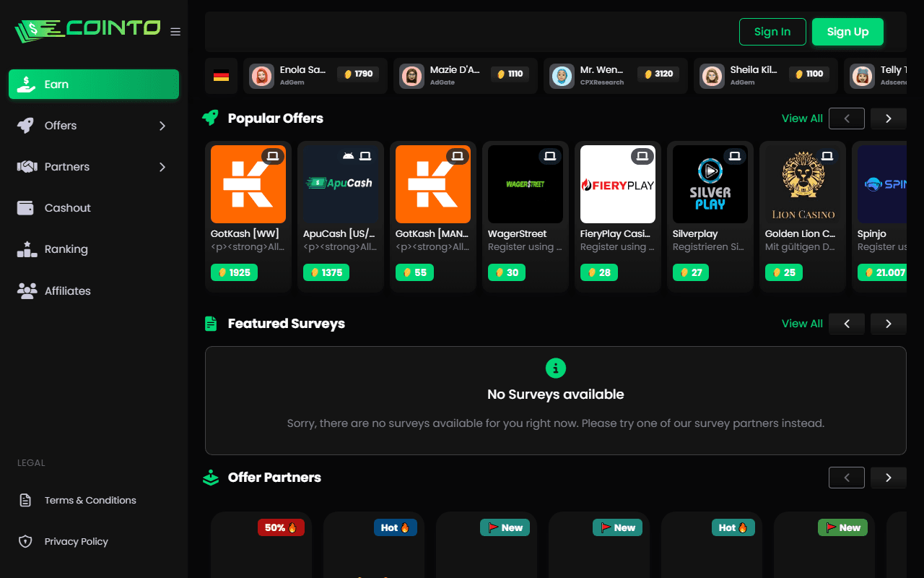The width and height of the screenshot is (924, 578).
Task: Click desktop device icon on FieryPlay card
Action: click(x=642, y=156)
